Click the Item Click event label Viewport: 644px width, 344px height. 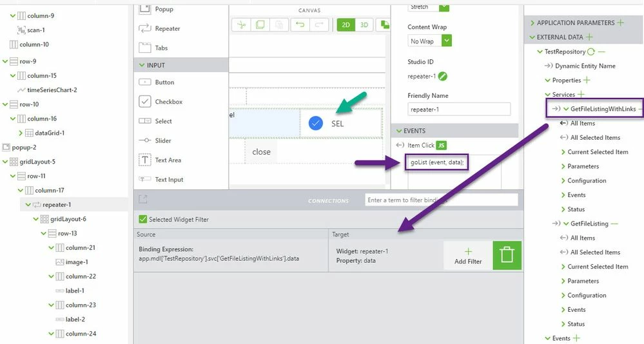(x=420, y=146)
